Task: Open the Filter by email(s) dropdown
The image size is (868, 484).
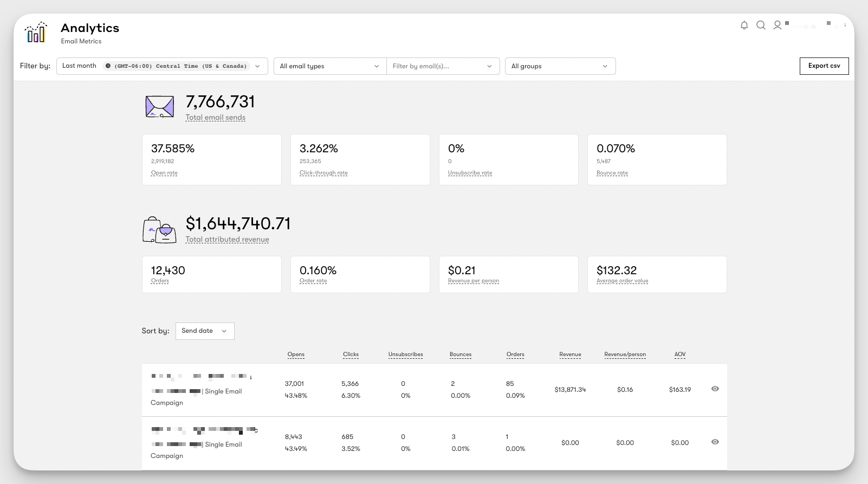Action: point(443,66)
